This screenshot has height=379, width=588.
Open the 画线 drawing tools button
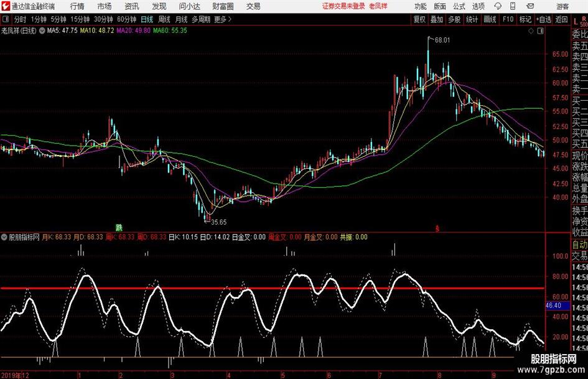[x=490, y=19]
